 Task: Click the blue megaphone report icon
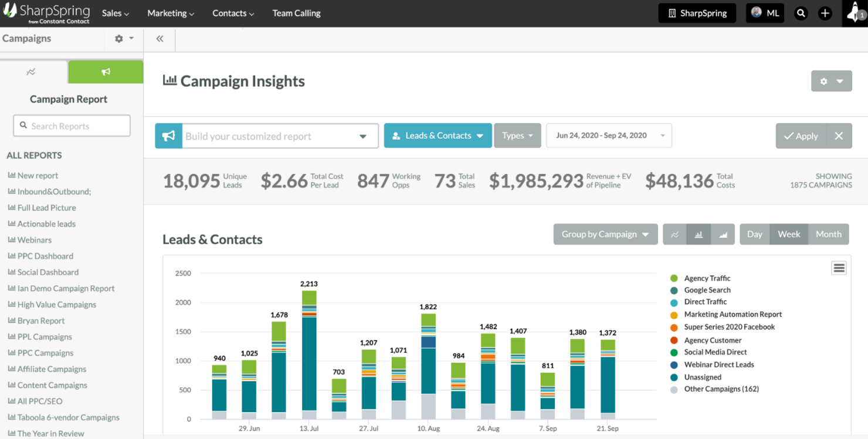(169, 136)
